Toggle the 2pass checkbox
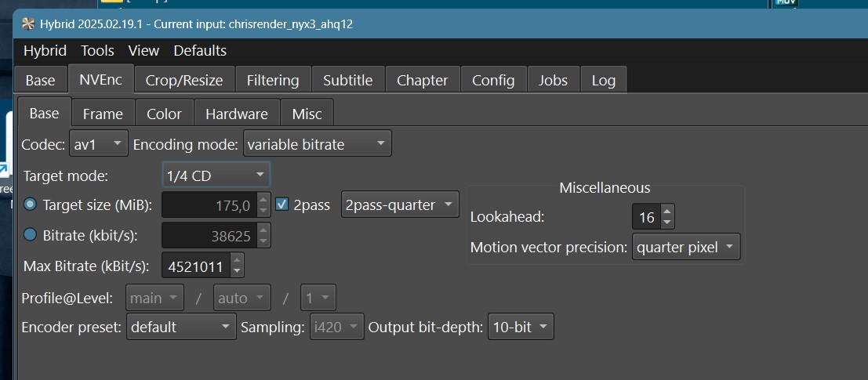The image size is (868, 380). tap(283, 205)
